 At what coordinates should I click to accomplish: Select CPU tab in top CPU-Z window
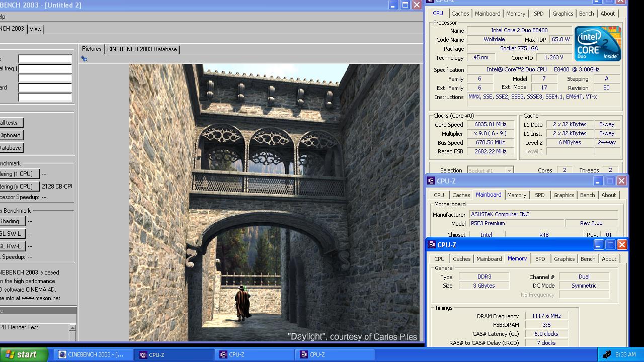tap(438, 13)
